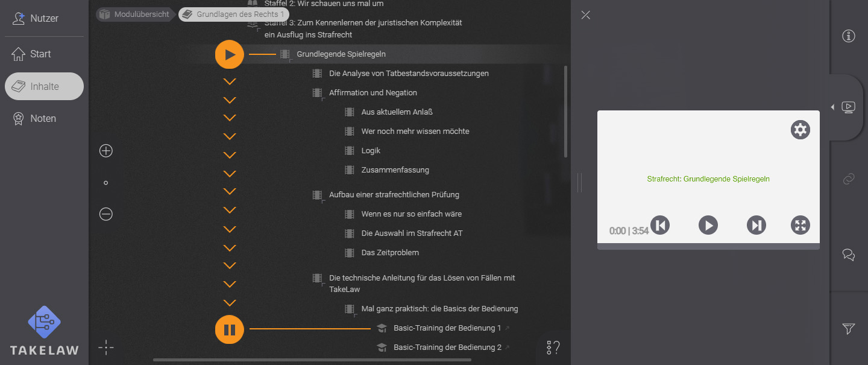Screen dimensions: 868x365
Task: Click the link icon in right sidebar
Action: coord(848,179)
